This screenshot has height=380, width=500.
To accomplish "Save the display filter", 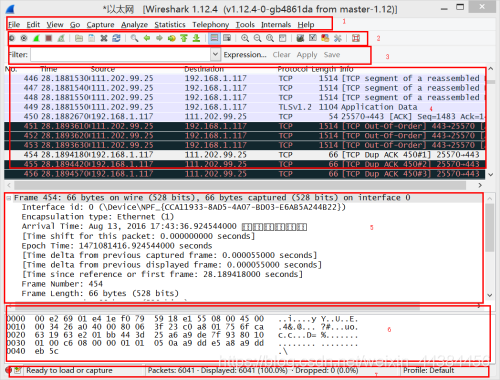I will 332,55.
